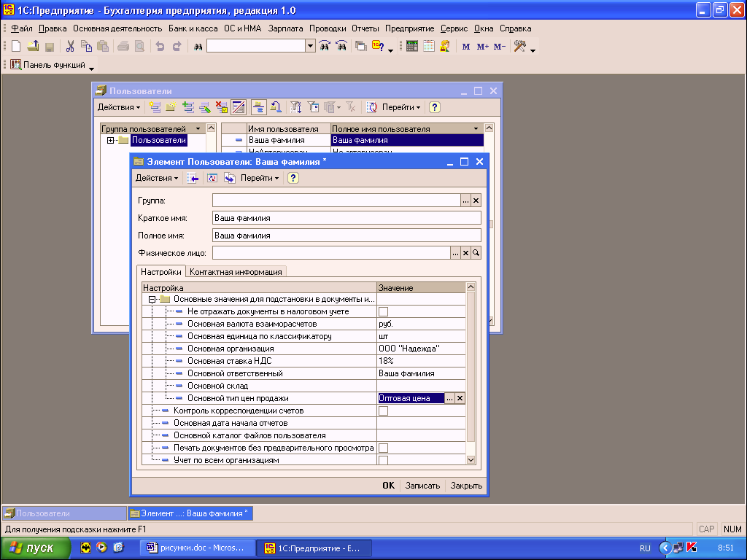
Task: Collapse the 'Основные значения для подстановки' group
Action: (x=152, y=300)
